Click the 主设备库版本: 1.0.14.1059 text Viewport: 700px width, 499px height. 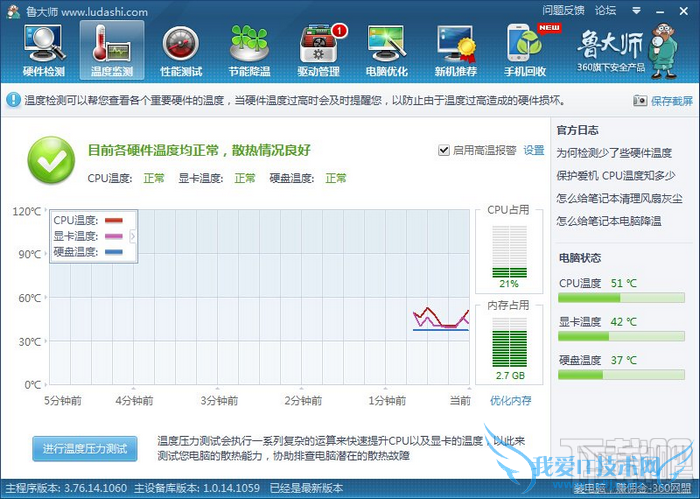198,488
